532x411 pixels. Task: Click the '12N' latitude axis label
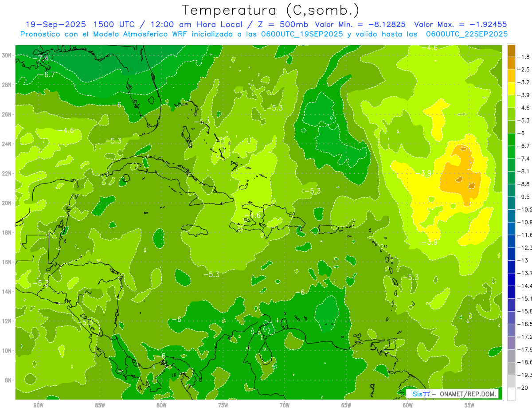[x=7, y=321]
